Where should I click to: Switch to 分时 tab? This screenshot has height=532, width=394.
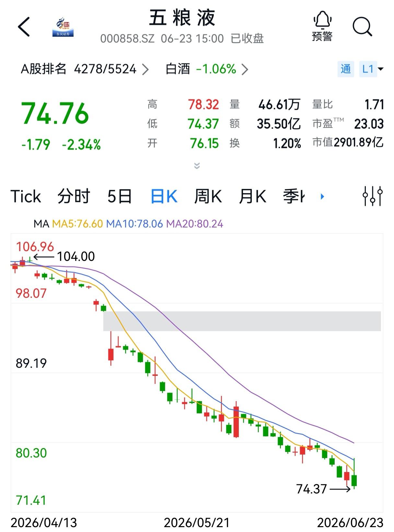tap(74, 196)
